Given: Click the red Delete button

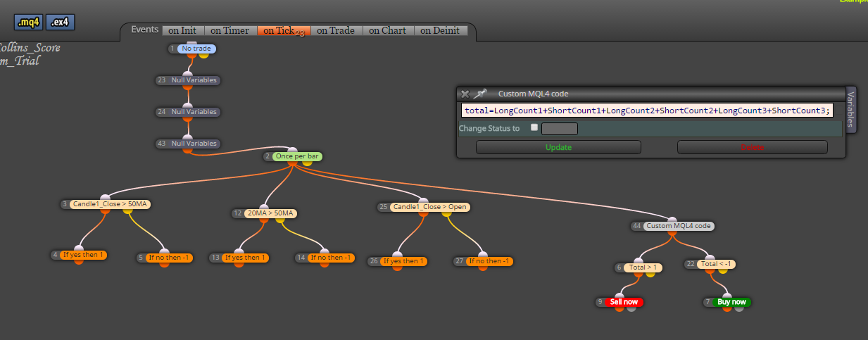Looking at the screenshot, I should 752,147.
